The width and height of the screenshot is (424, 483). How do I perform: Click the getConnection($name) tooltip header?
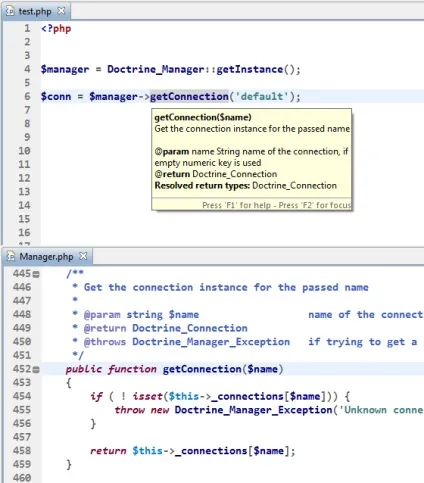tap(203, 117)
